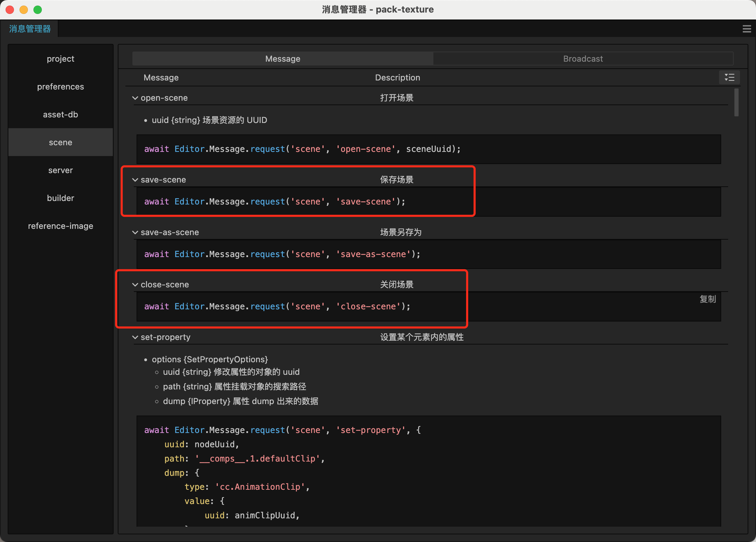The image size is (756, 542).
Task: Select asset-db in the sidebar
Action: coord(61,115)
